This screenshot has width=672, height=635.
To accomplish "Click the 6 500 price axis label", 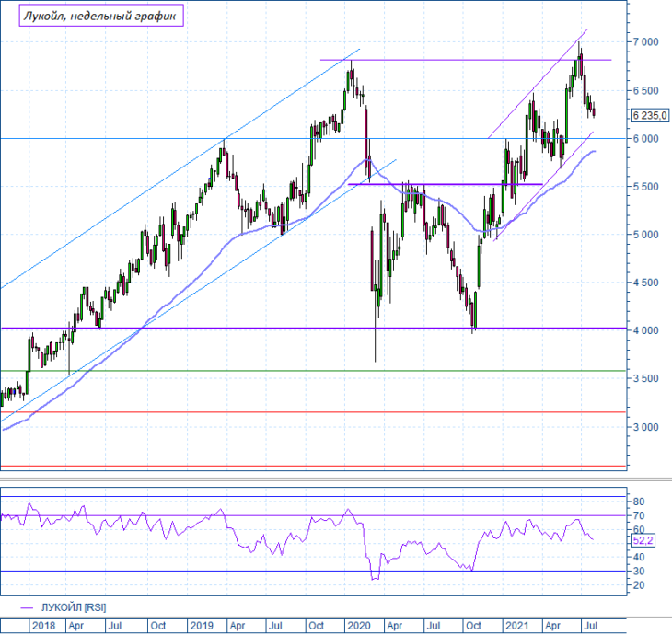I will (645, 90).
